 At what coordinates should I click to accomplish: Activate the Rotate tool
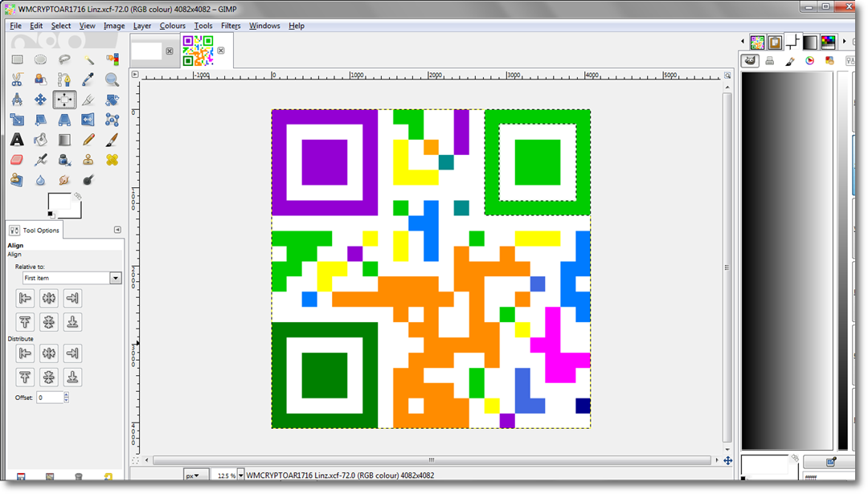[112, 100]
